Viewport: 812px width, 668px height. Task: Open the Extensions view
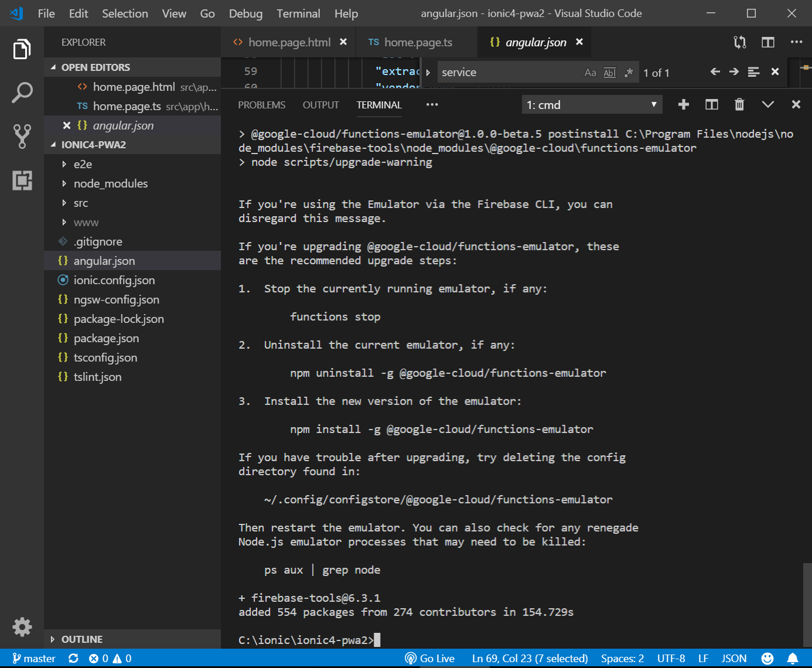(22, 180)
